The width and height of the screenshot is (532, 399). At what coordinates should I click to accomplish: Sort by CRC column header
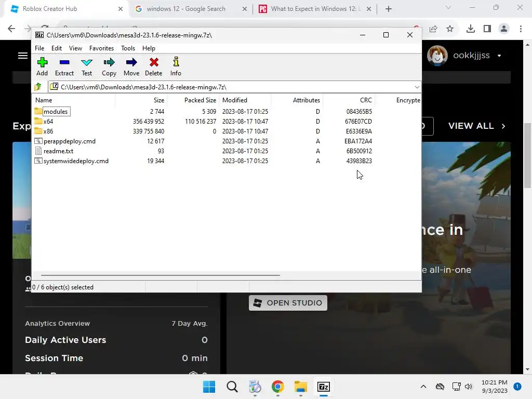[349, 100]
